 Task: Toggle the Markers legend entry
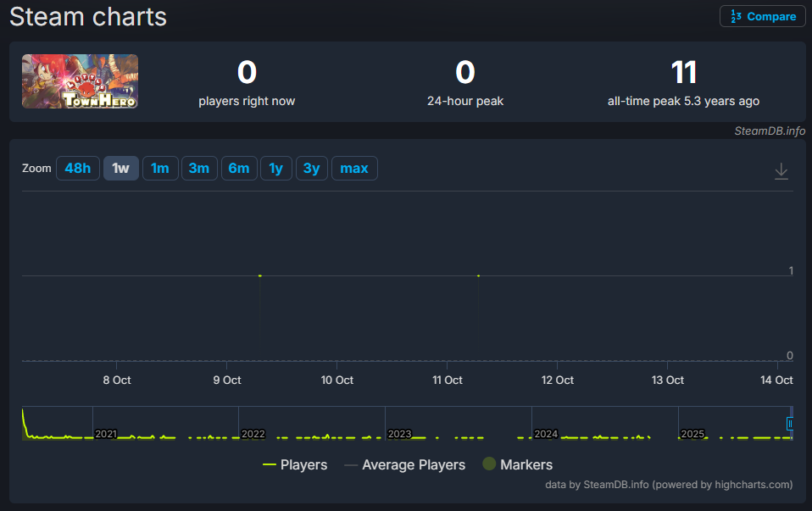point(517,464)
